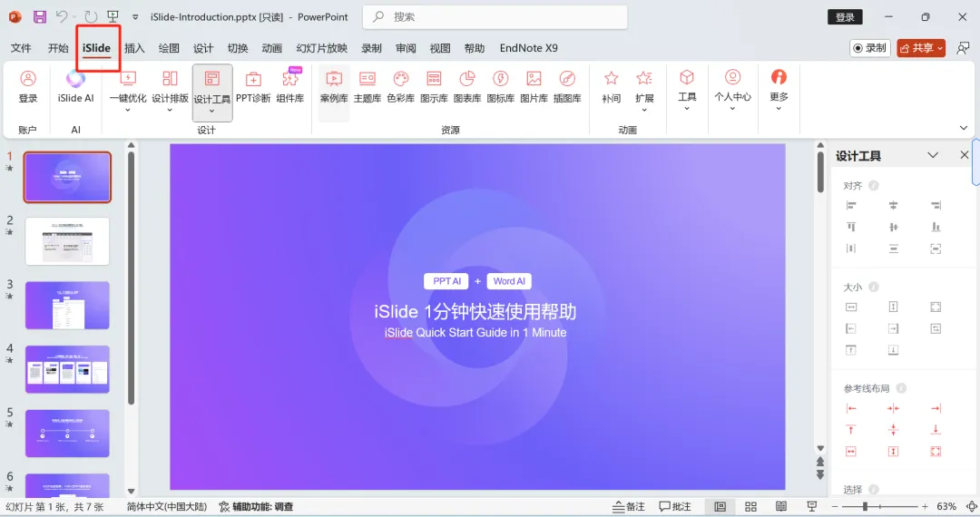Click the align horizontal center icon in 对齐
Image resolution: width=980 pixels, height=517 pixels.
(x=893, y=205)
